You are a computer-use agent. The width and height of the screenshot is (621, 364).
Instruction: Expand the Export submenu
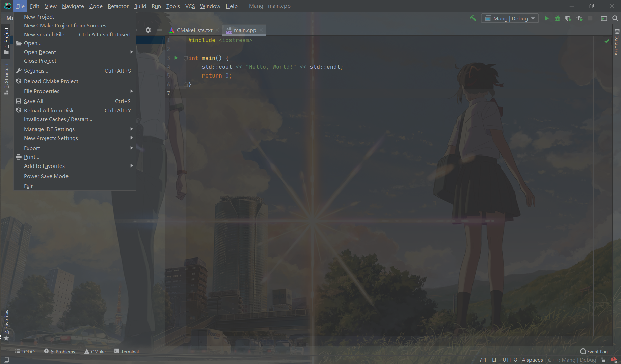(32, 148)
